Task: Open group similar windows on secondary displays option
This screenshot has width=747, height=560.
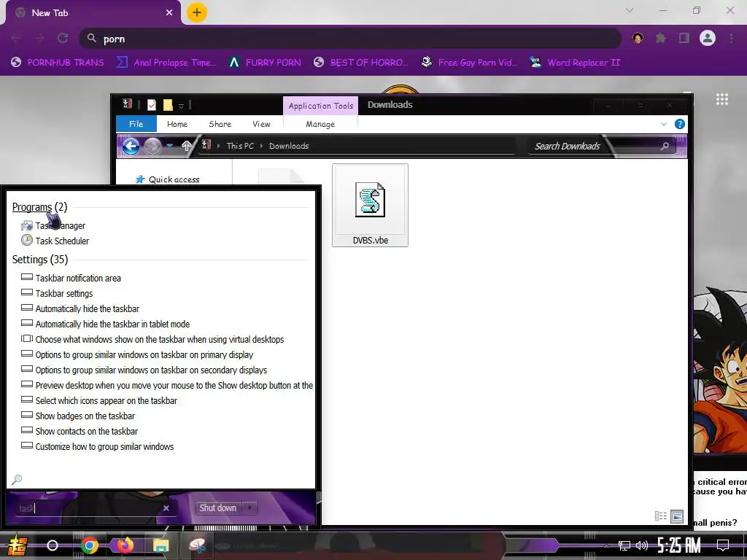Action: [144, 369]
